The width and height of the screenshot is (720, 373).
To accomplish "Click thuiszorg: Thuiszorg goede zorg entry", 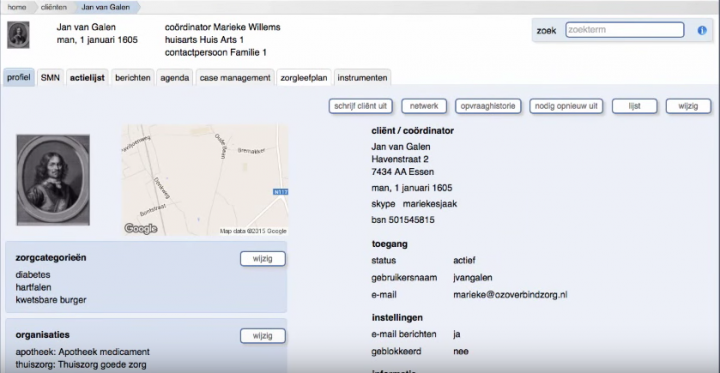I will [81, 365].
